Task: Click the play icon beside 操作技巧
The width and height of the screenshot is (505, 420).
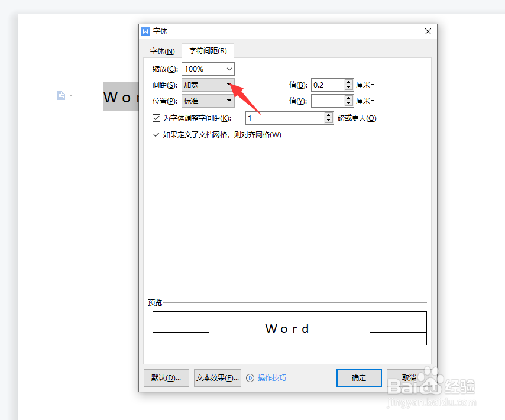Action: (x=250, y=378)
